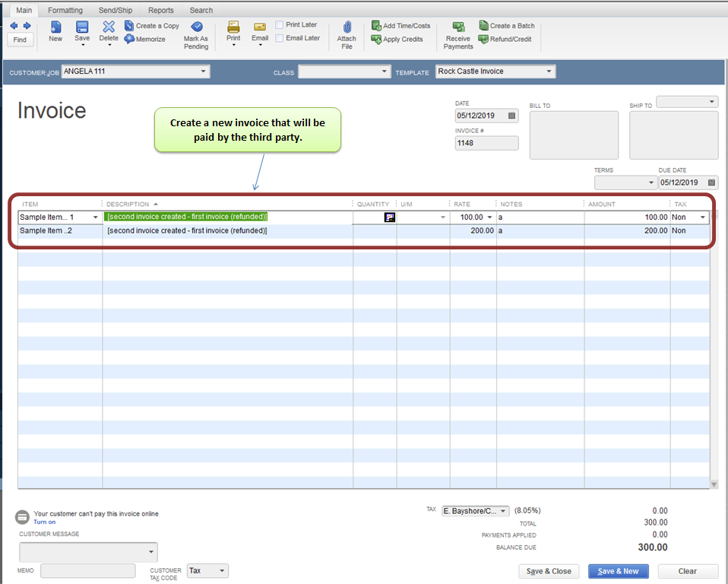Check the Print Later box

pyautogui.click(x=280, y=24)
